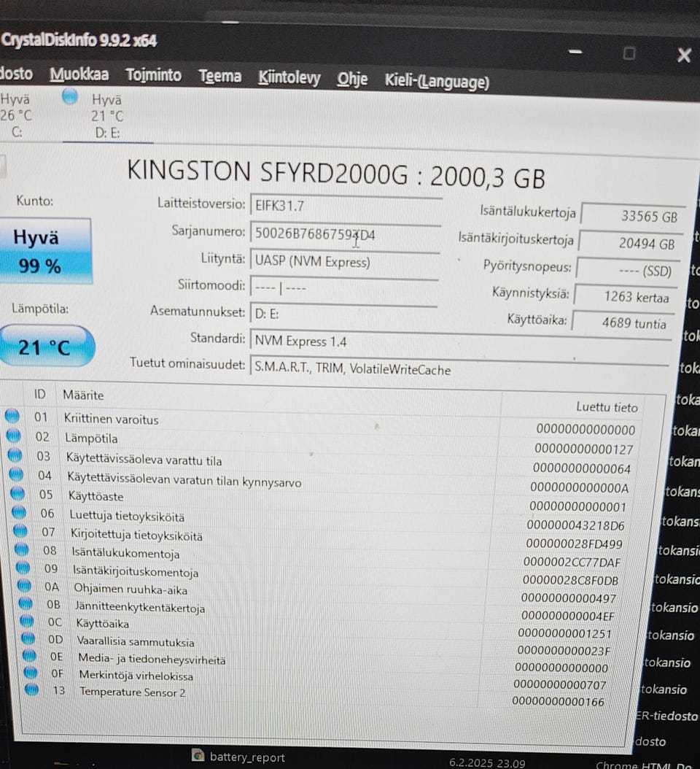Click the battery_report file icon

[198, 754]
